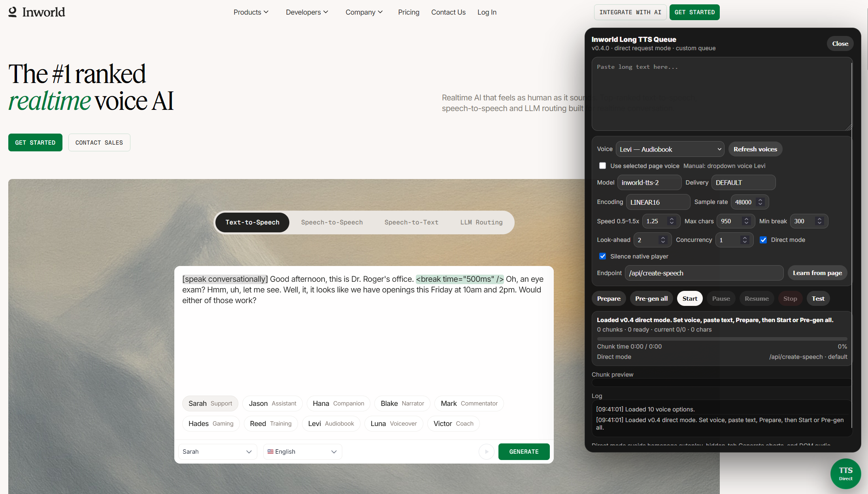Open the English language dropdown
The width and height of the screenshot is (868, 494).
(x=302, y=452)
